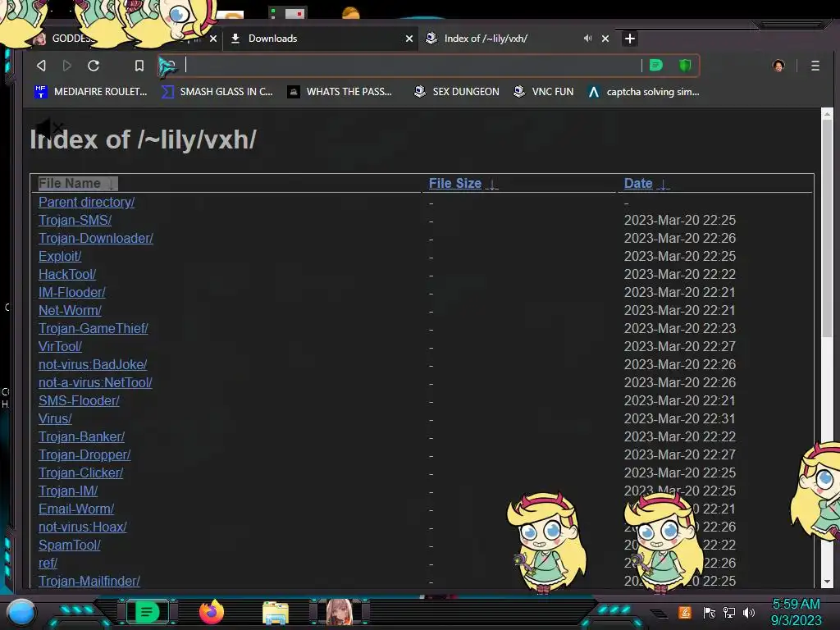The height and width of the screenshot is (630, 840).
Task: Open the SpamTool/ folder link
Action: 70,546
